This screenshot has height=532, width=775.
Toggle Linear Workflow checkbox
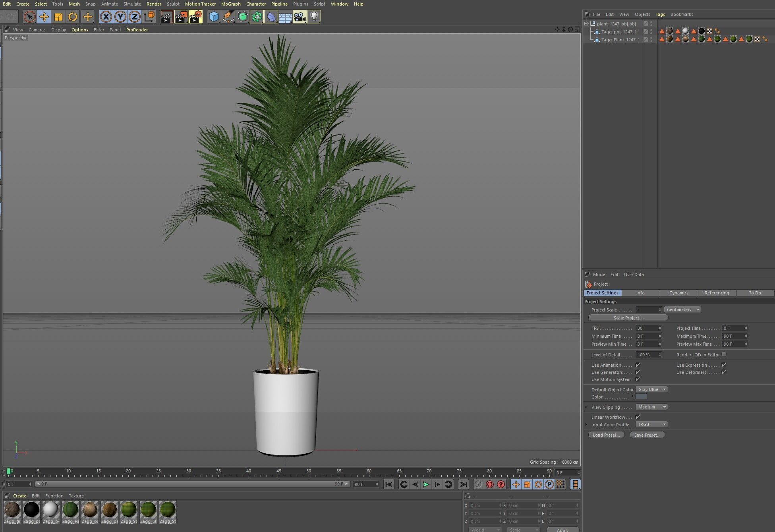click(x=638, y=417)
